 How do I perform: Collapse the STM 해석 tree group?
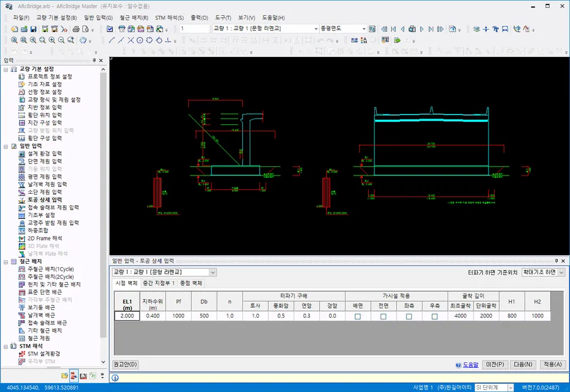(6, 346)
